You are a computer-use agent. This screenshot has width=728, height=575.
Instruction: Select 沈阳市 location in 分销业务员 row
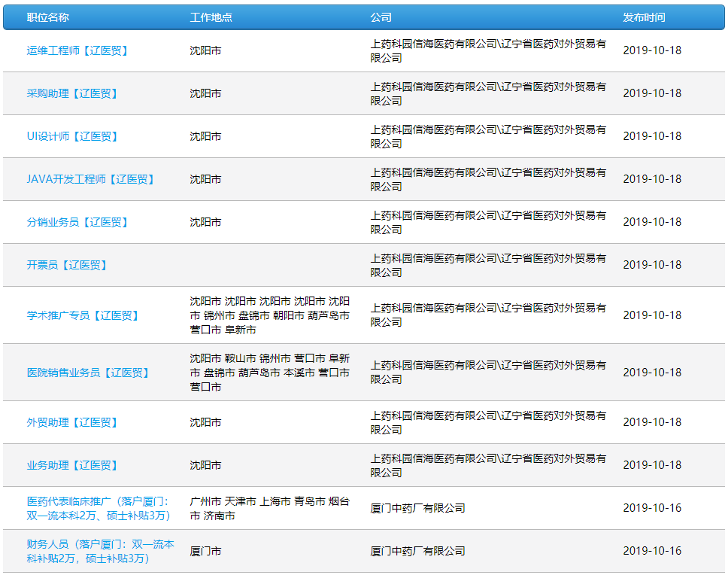tap(205, 222)
